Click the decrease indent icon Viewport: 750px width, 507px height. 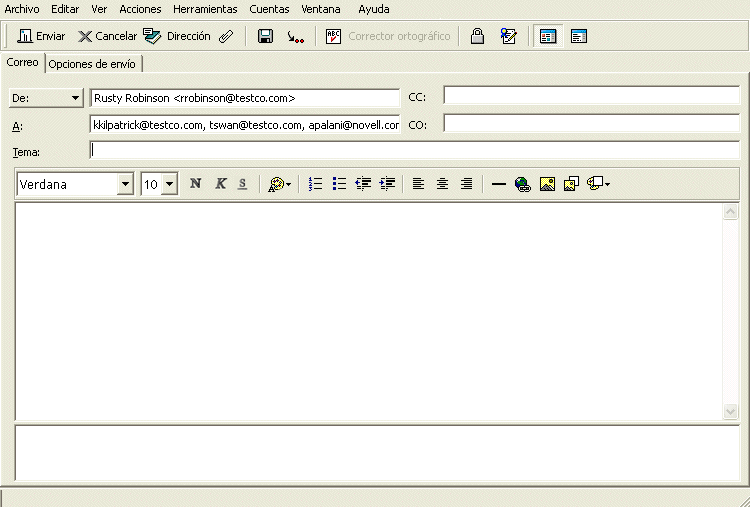363,184
